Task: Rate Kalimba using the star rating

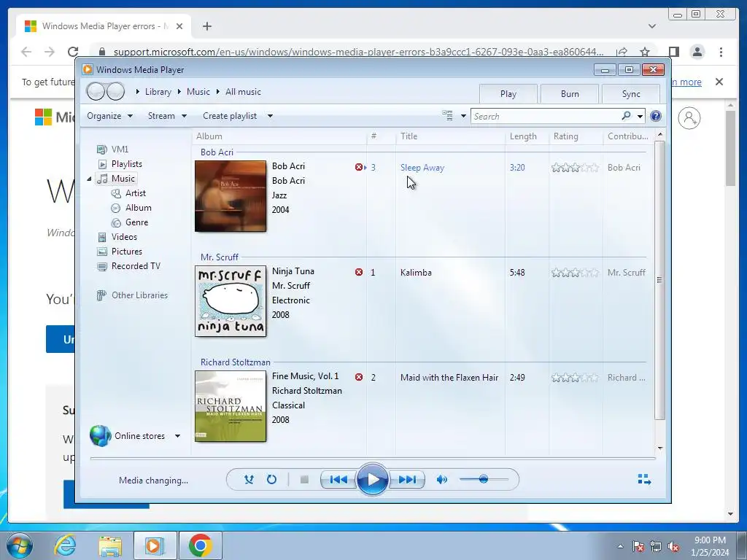Action: coord(575,273)
